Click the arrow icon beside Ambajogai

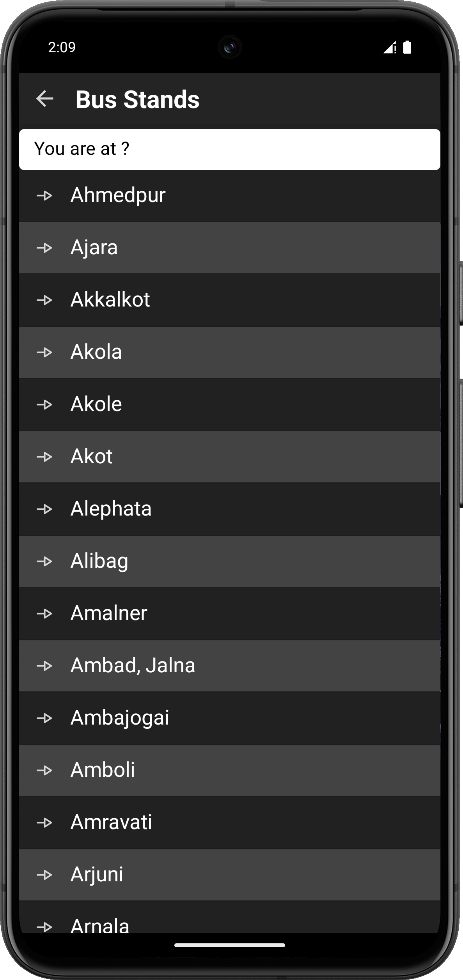pos(44,718)
